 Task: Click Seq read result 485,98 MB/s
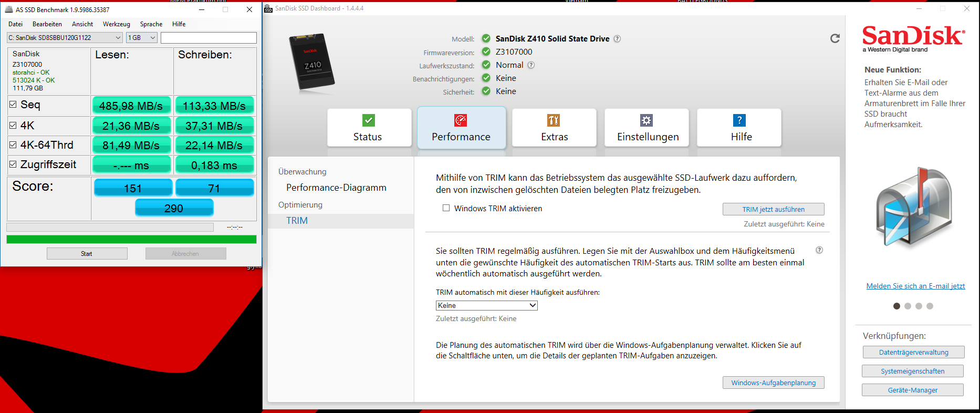pos(131,106)
